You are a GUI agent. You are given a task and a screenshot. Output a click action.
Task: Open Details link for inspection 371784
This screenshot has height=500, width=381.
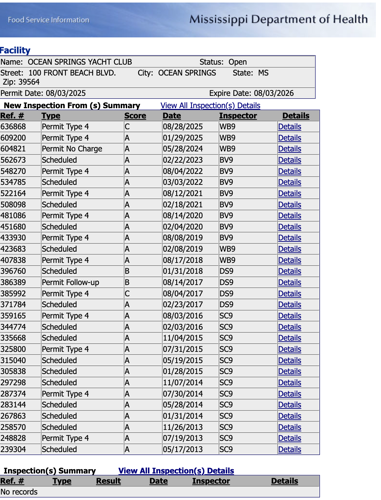click(x=289, y=305)
